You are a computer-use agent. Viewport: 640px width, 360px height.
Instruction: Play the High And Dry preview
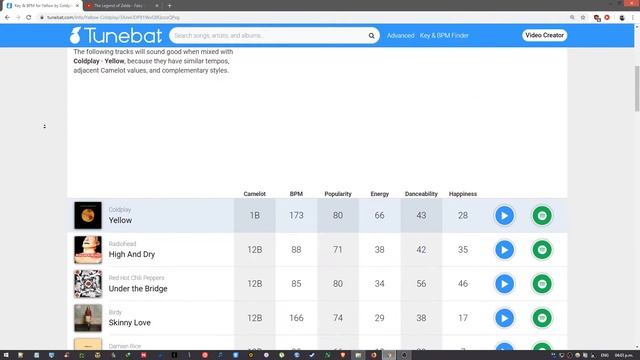[504, 250]
